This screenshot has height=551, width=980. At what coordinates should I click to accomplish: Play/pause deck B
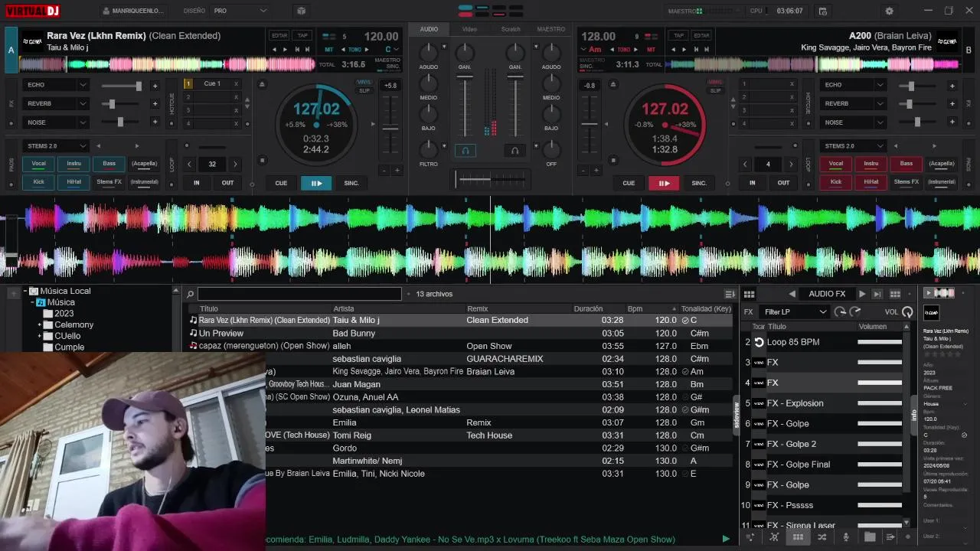664,183
